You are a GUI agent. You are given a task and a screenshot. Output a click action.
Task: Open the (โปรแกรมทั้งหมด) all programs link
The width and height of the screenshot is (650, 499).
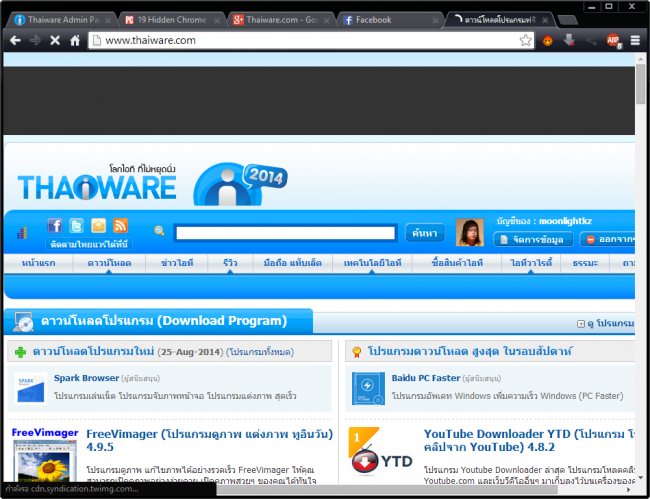click(260, 352)
